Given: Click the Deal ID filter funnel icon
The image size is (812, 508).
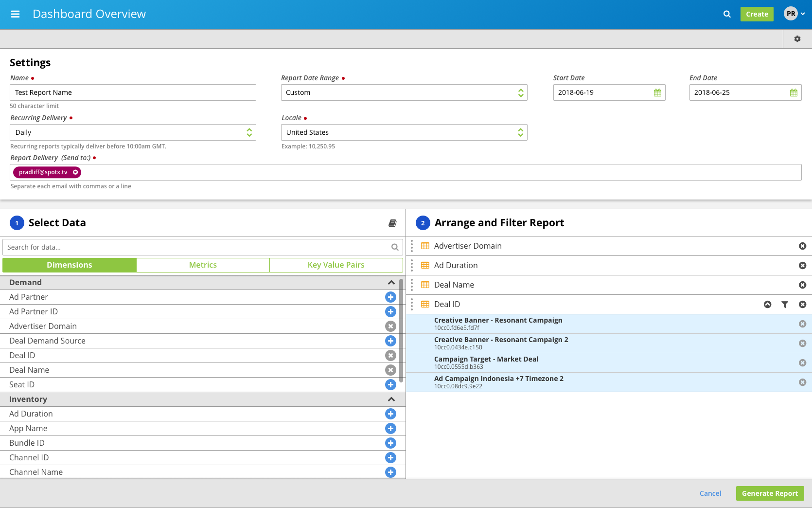Looking at the screenshot, I should click(785, 305).
